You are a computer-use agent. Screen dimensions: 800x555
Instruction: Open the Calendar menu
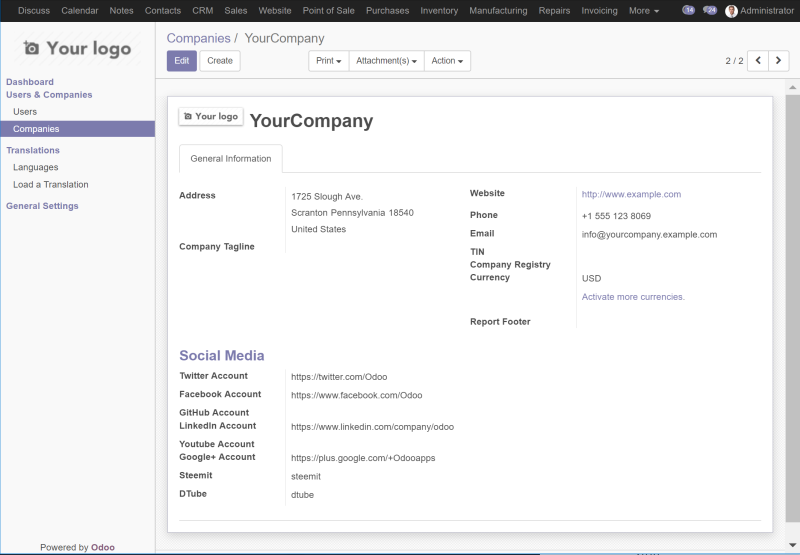pyautogui.click(x=80, y=11)
